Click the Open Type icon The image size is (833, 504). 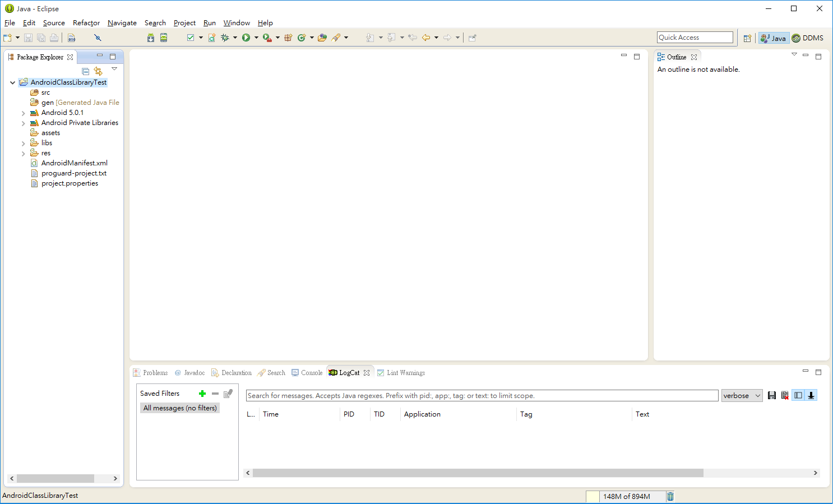(x=322, y=38)
